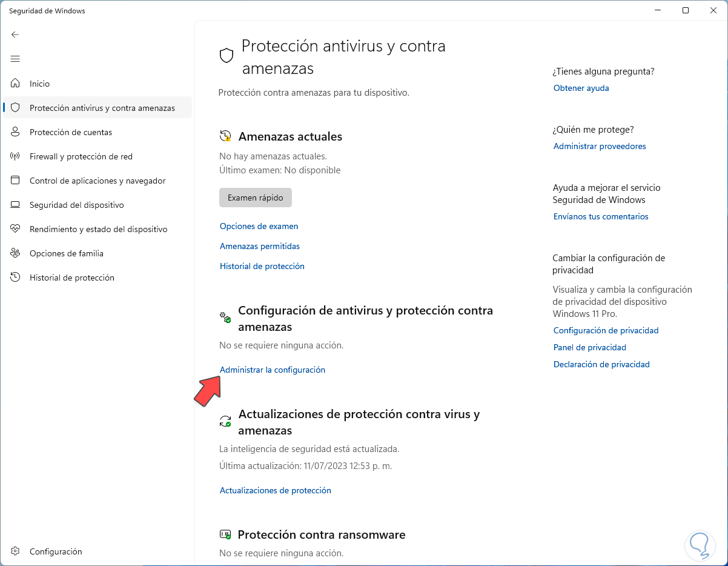Image resolution: width=728 pixels, height=566 pixels.
Task: Select Protección antivirus y contra amenazas menu item
Action: pos(102,108)
